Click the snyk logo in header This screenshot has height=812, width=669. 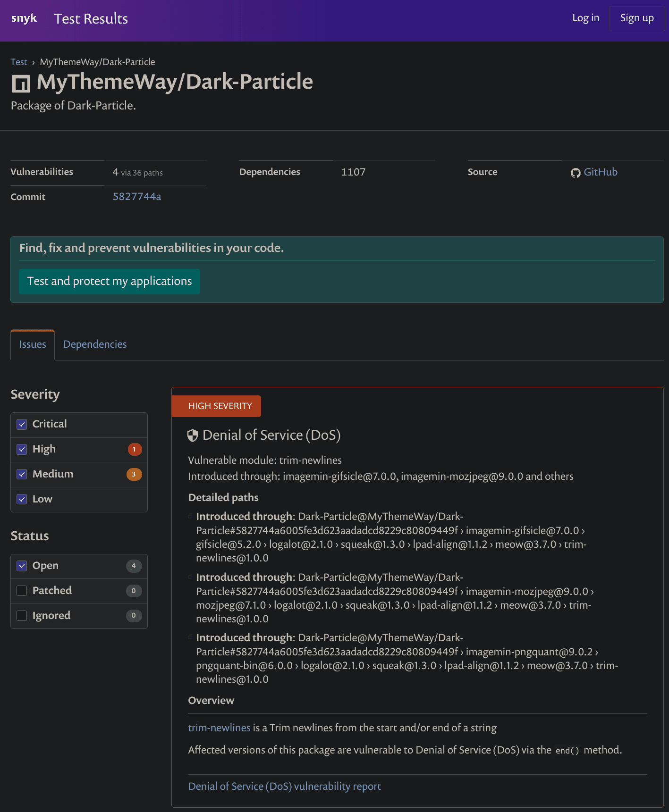24,18
